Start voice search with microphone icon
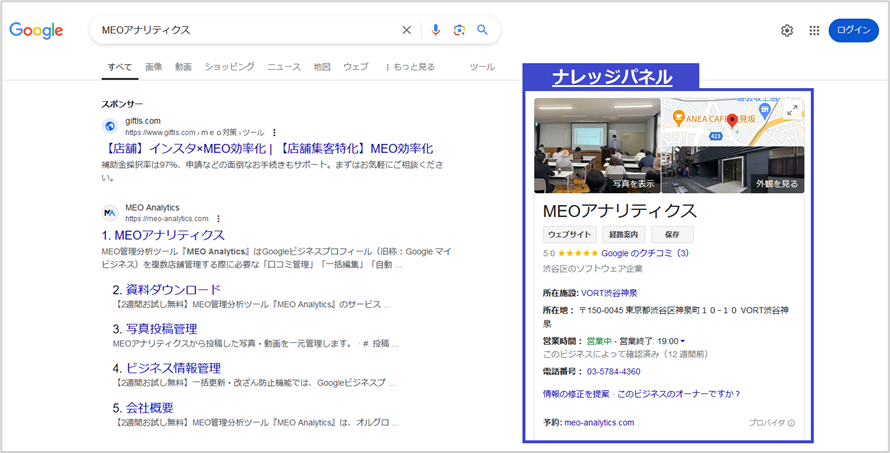The width and height of the screenshot is (890, 453). 435,30
